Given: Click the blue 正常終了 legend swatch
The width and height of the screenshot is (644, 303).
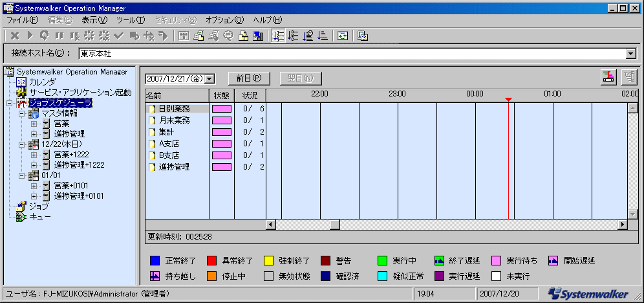Looking at the screenshot, I should [x=155, y=260].
